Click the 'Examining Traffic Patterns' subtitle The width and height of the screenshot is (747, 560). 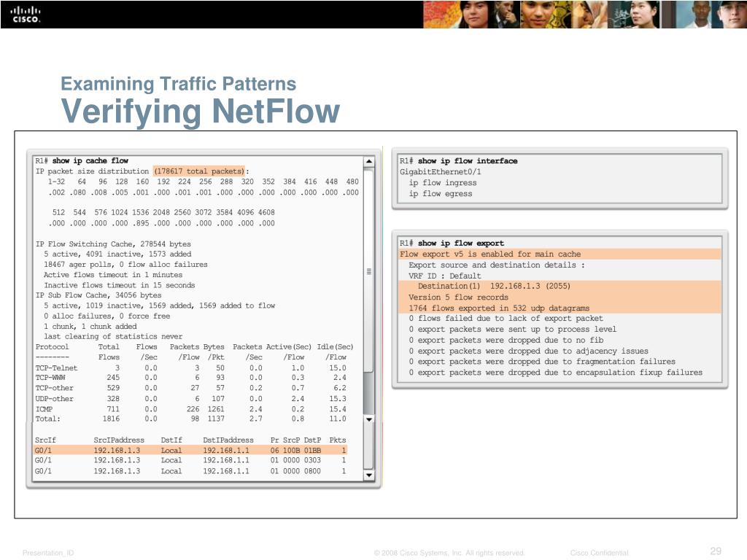179,85
